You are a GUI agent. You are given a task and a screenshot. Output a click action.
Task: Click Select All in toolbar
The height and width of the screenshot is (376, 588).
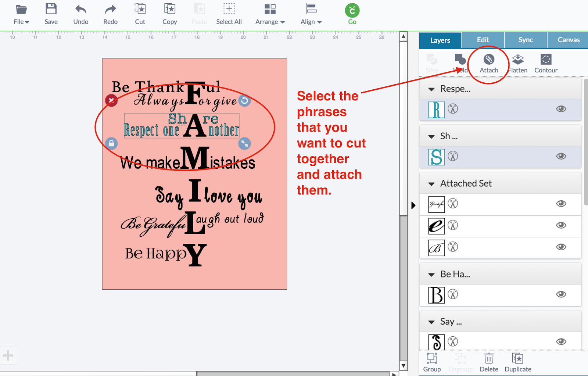coord(229,14)
